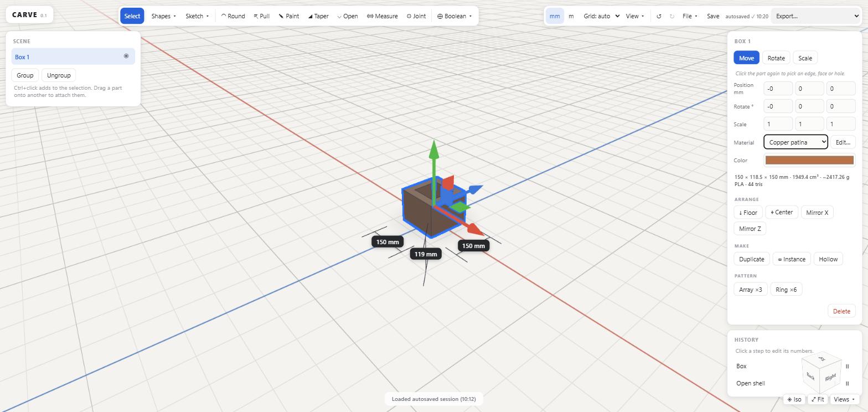
Task: Save the current model
Action: click(713, 16)
